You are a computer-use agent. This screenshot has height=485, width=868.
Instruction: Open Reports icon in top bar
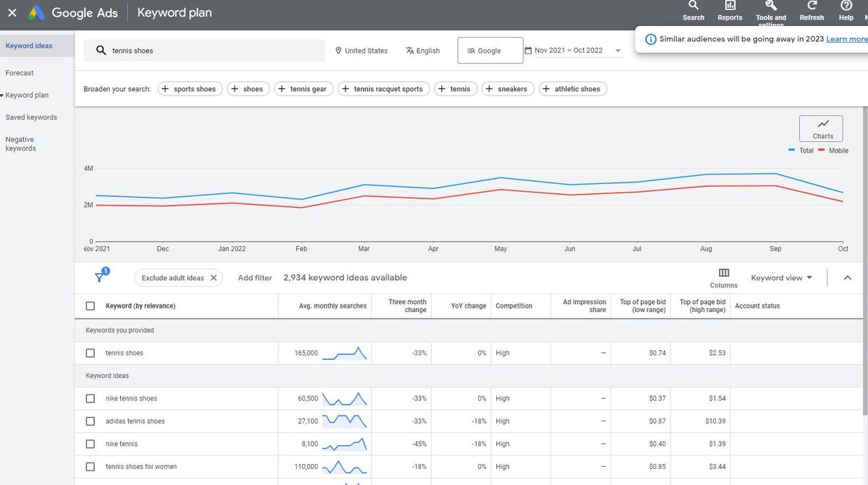click(730, 11)
